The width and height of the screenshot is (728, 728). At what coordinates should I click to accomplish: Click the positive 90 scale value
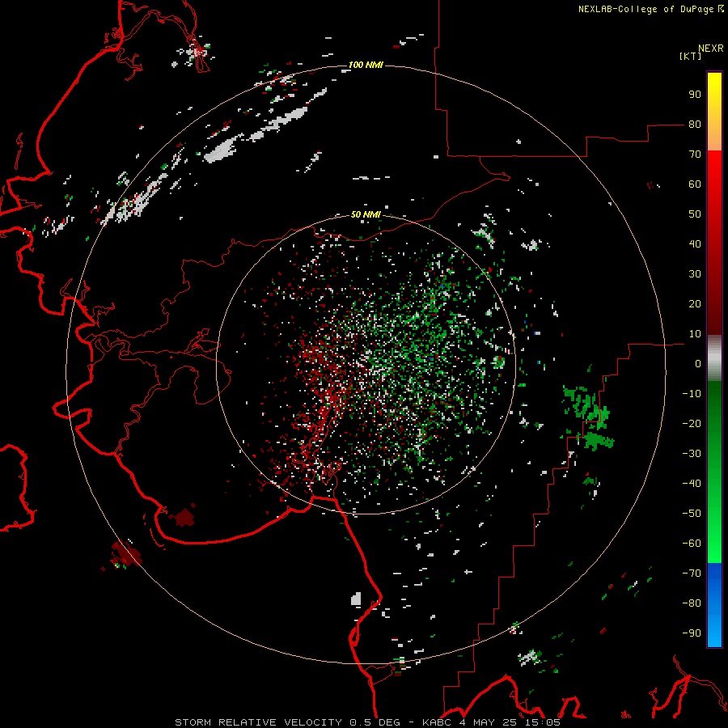[x=695, y=95]
